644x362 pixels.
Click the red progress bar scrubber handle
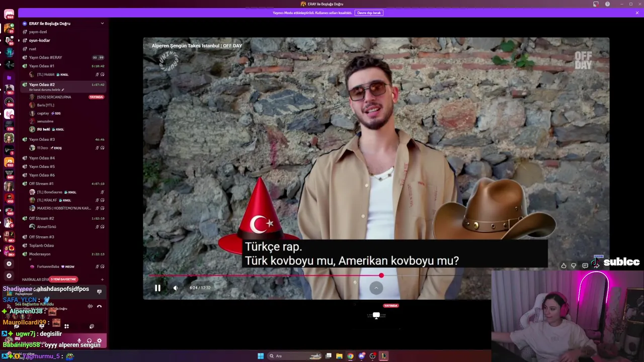[x=381, y=276]
